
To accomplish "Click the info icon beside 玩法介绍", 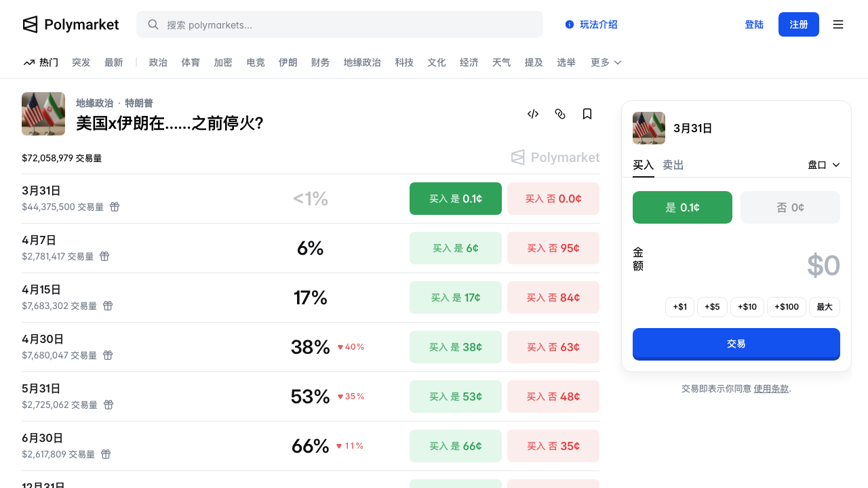I will tap(570, 24).
